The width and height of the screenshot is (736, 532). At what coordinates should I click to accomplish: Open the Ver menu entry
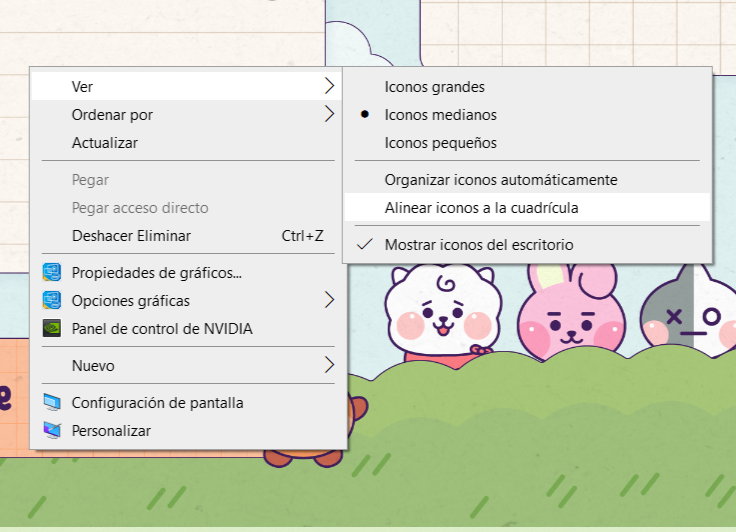click(186, 86)
